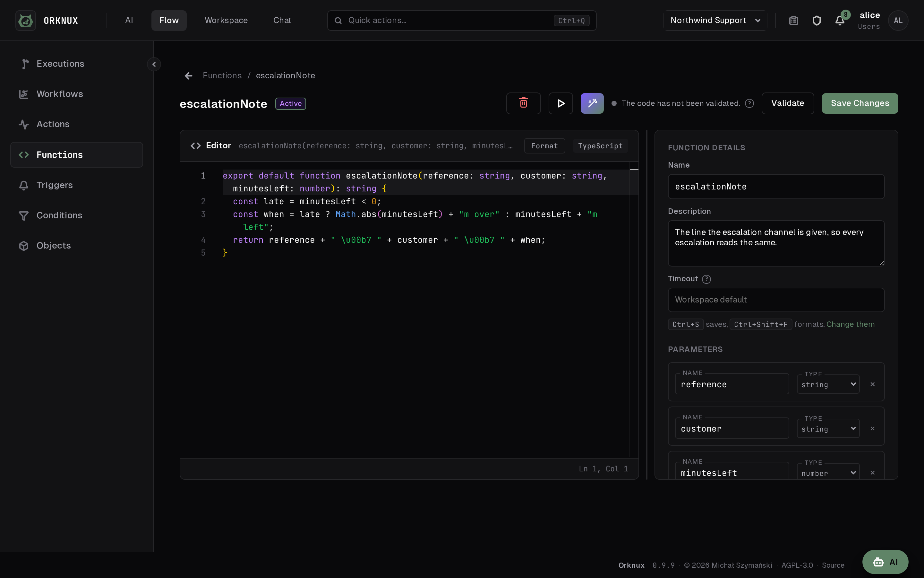Collapse the sidebar with the chevron button

154,64
